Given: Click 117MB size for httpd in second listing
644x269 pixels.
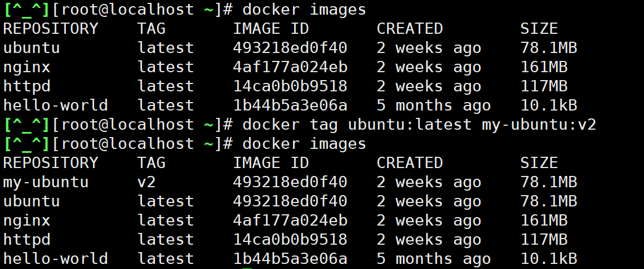Looking at the screenshot, I should [544, 240].
